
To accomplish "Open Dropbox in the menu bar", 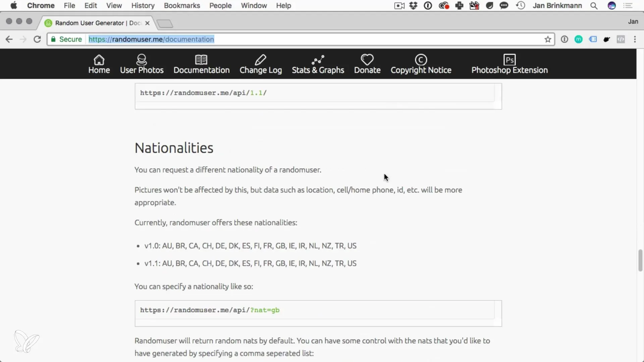I will (413, 5).
